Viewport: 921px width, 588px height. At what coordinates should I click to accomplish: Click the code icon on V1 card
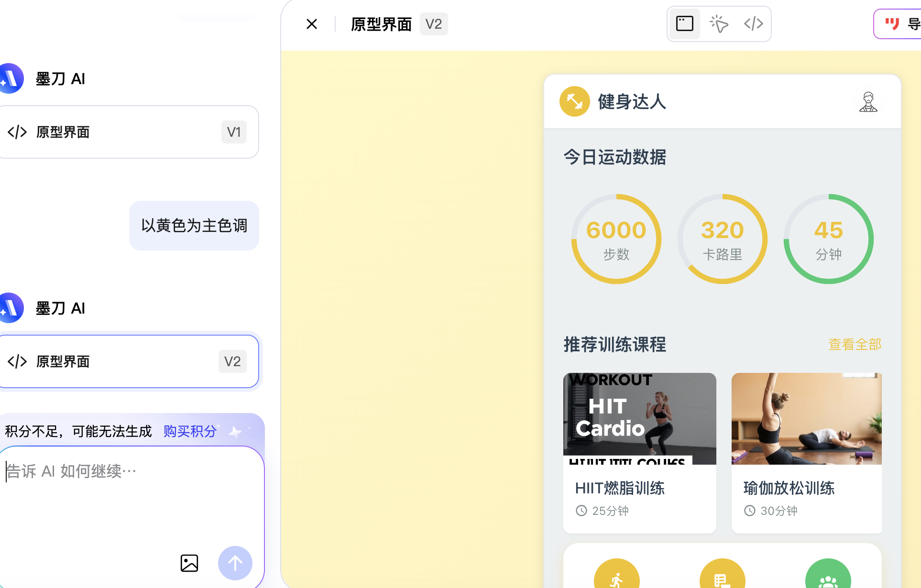17,132
